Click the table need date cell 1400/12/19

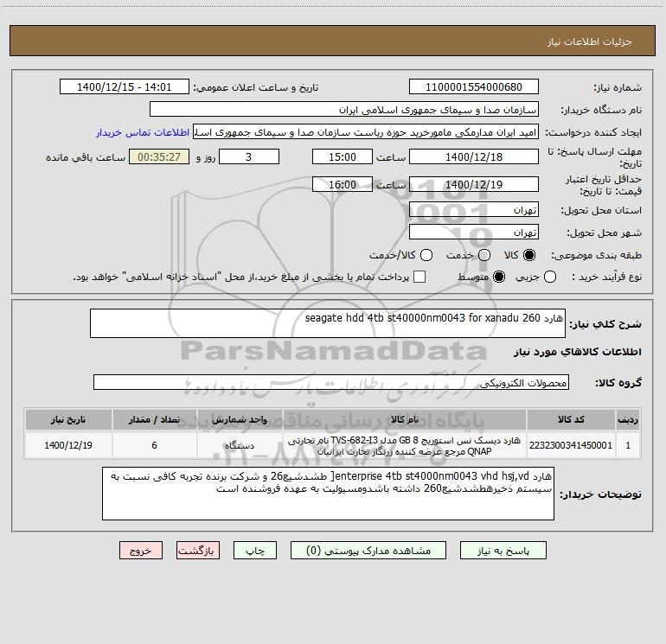tap(68, 445)
